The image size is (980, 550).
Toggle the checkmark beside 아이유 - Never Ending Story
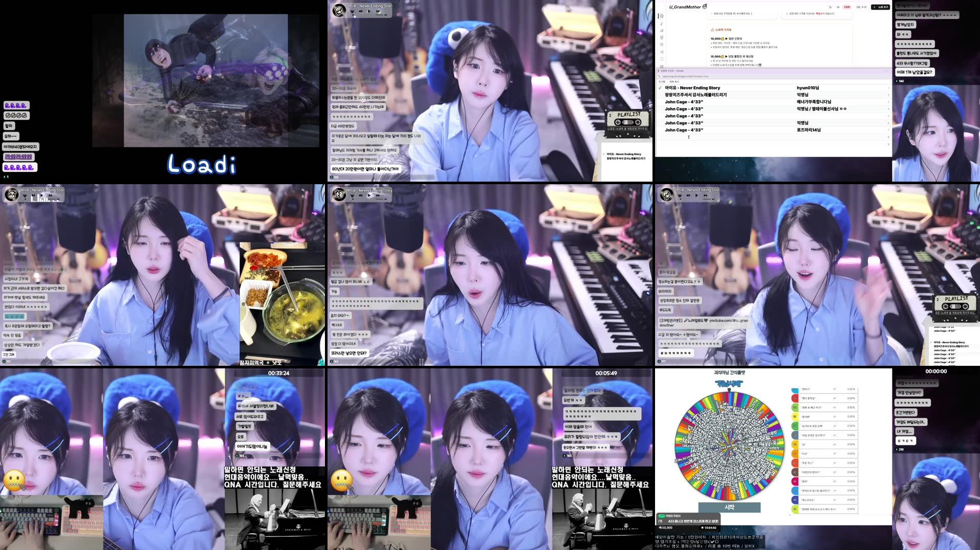coord(660,88)
